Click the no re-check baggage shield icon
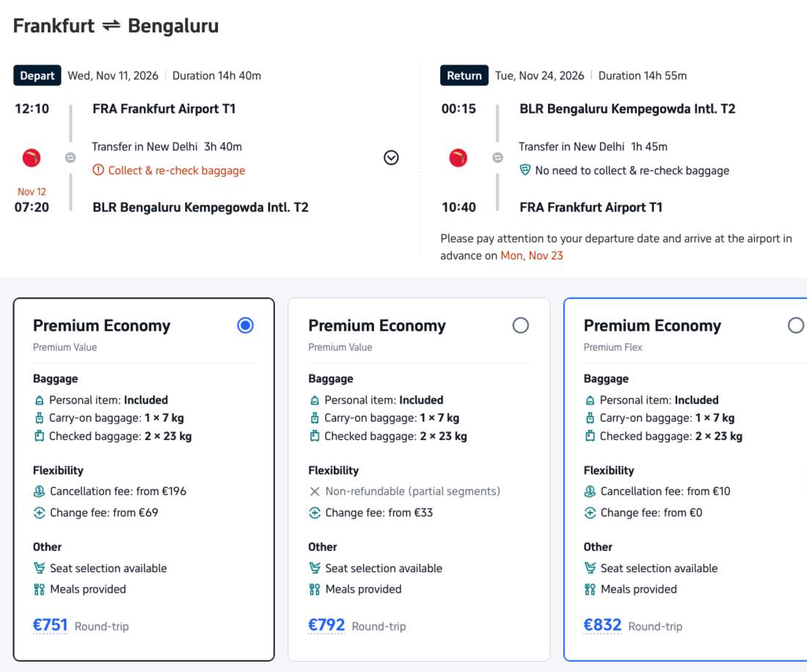Image resolution: width=807 pixels, height=672 pixels. [x=525, y=170]
